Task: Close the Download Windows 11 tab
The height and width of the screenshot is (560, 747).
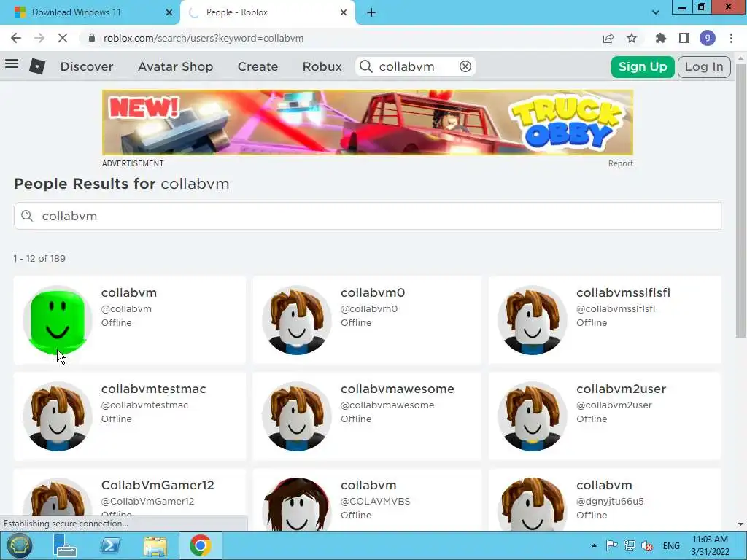Action: pos(169,12)
